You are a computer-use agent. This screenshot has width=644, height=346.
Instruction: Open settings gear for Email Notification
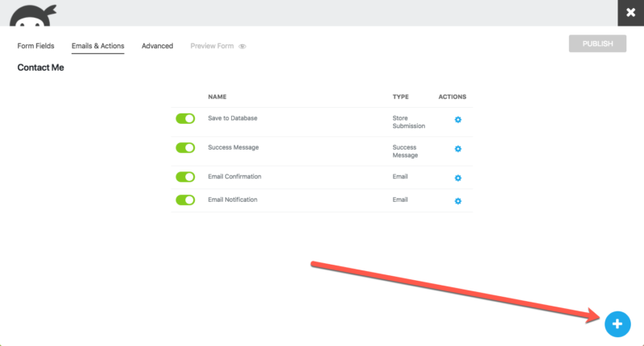tap(458, 200)
